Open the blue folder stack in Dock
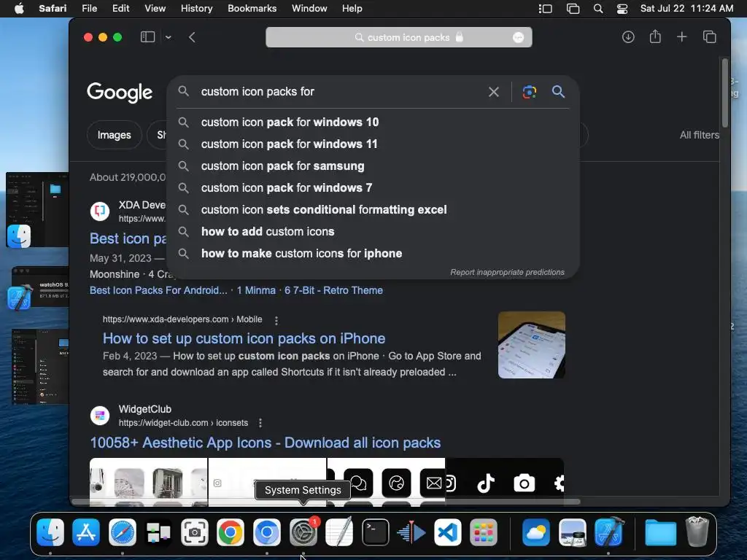The height and width of the screenshot is (560, 747). coord(661,532)
